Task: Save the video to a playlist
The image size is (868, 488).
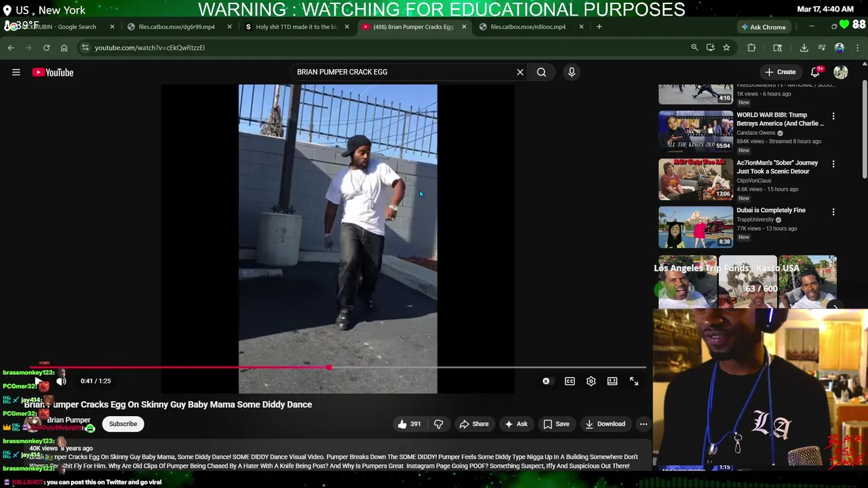Action: [556, 424]
